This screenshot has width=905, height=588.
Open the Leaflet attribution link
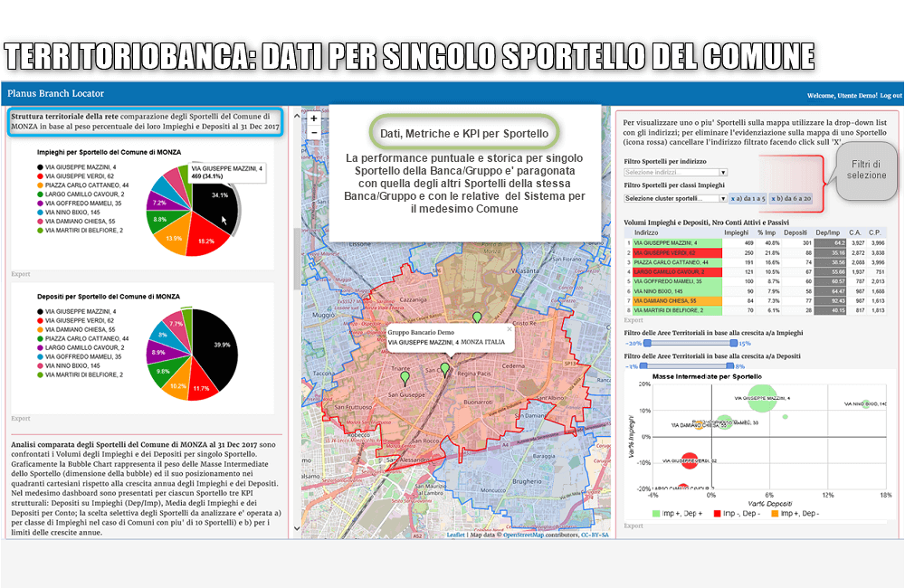tap(455, 535)
